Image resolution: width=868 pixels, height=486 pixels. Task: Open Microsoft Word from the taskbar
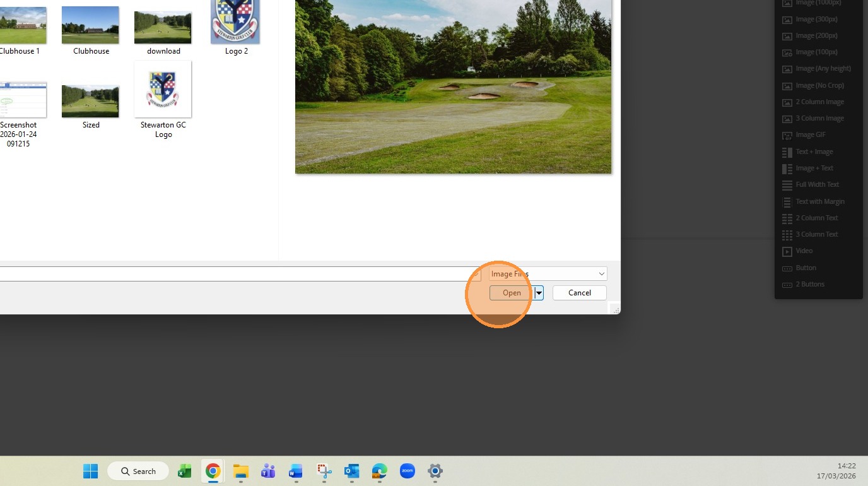(x=296, y=471)
